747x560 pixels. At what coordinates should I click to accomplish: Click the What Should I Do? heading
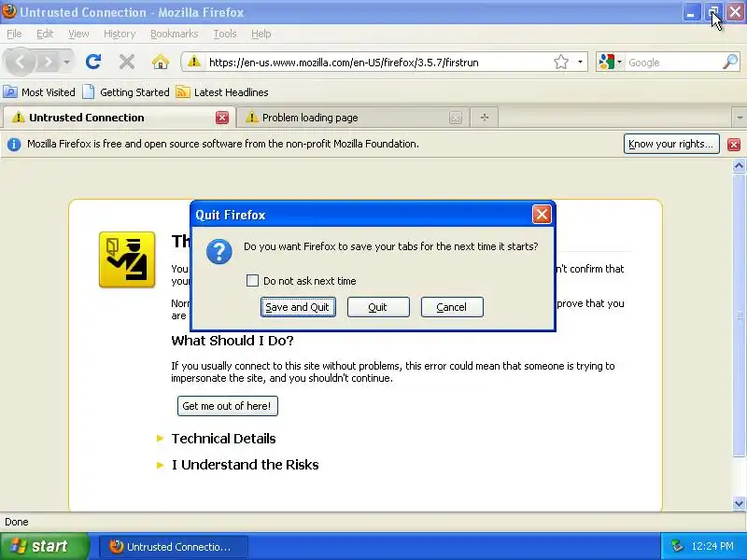click(232, 341)
